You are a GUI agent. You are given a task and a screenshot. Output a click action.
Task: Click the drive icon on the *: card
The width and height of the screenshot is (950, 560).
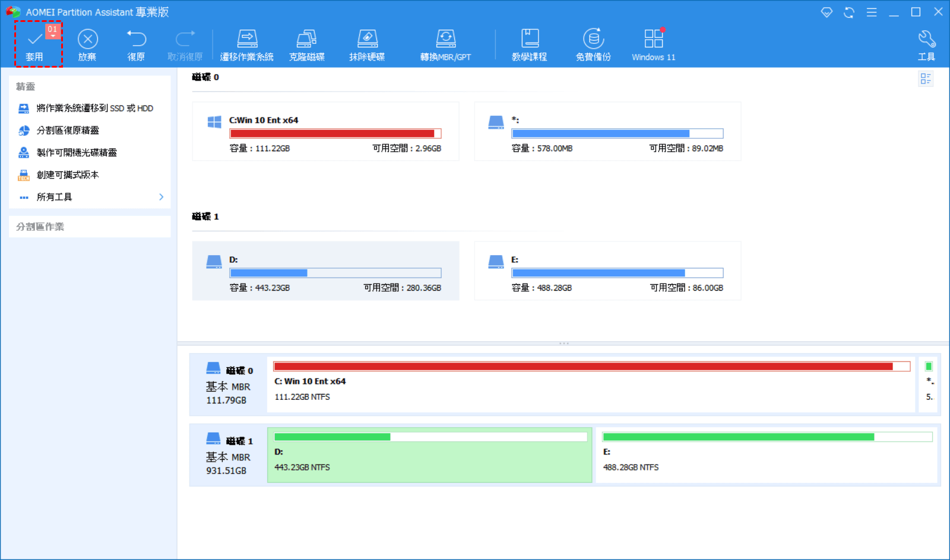click(496, 122)
